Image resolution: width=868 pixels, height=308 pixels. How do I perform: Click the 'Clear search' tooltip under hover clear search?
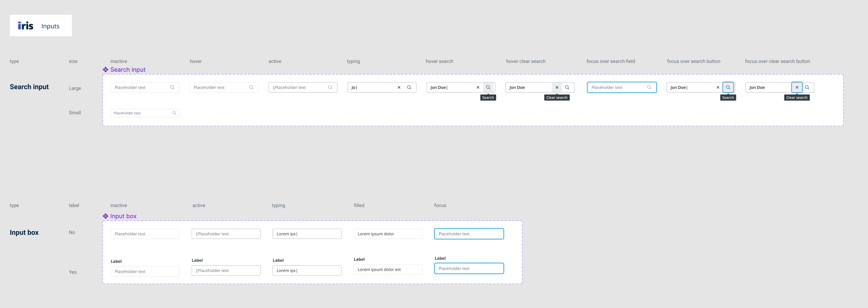557,98
